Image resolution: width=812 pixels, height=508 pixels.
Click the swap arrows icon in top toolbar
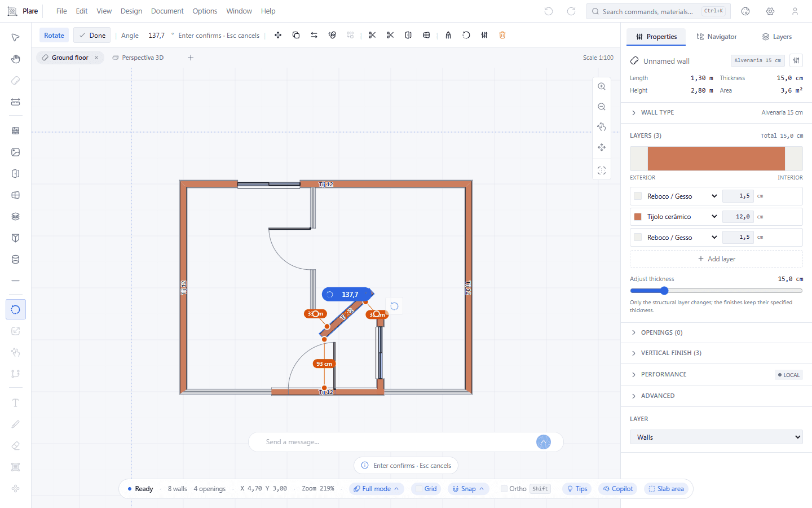(x=314, y=35)
